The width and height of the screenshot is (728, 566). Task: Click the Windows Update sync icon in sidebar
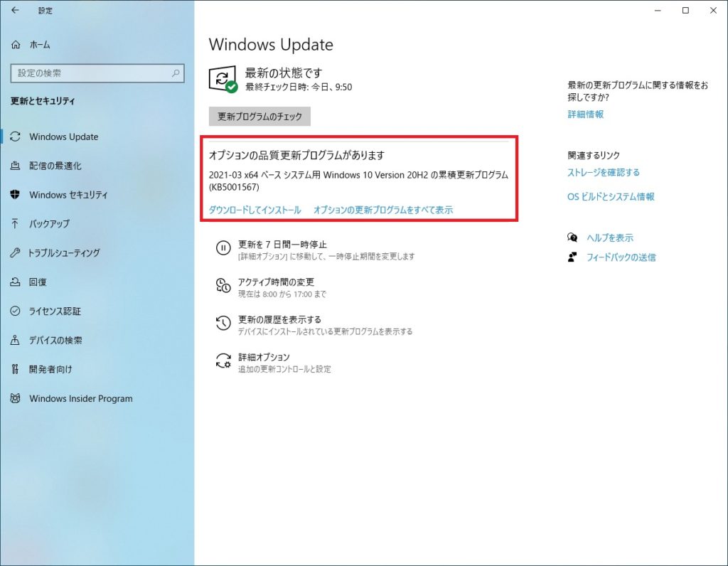point(16,137)
